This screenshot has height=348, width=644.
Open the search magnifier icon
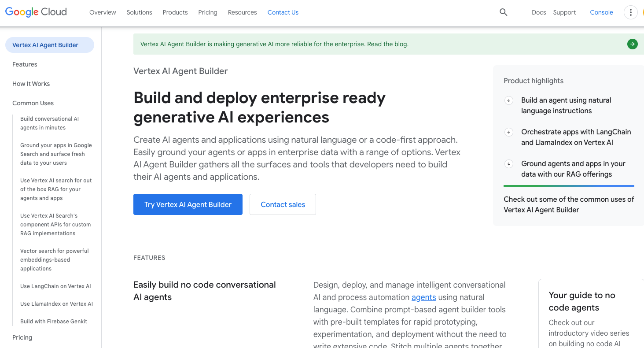(504, 12)
